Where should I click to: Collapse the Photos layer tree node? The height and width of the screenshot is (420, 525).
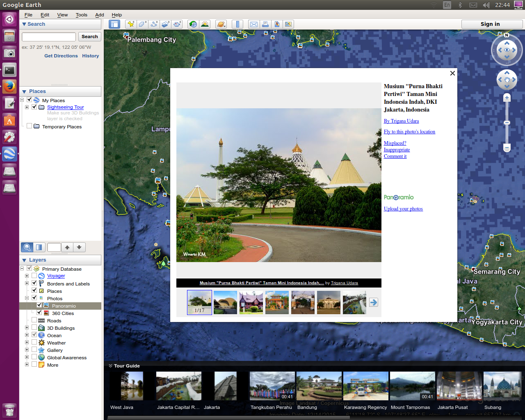coord(27,298)
